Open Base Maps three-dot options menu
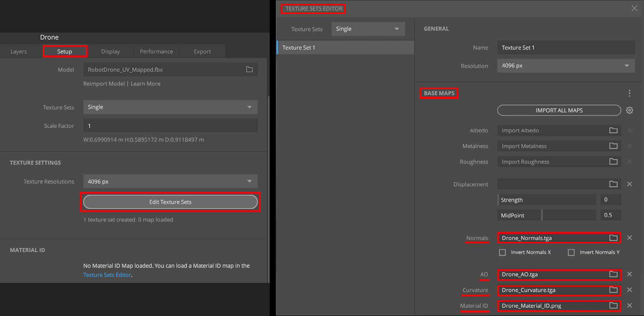The image size is (644, 316). pos(630,93)
